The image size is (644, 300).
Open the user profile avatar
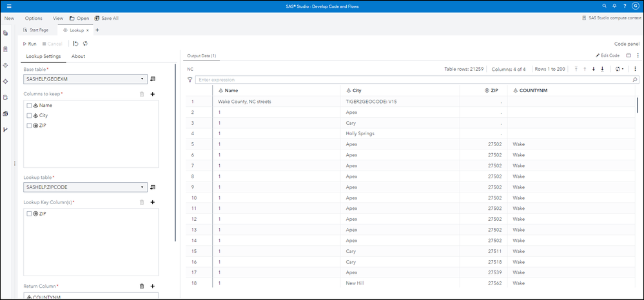tap(636, 6)
